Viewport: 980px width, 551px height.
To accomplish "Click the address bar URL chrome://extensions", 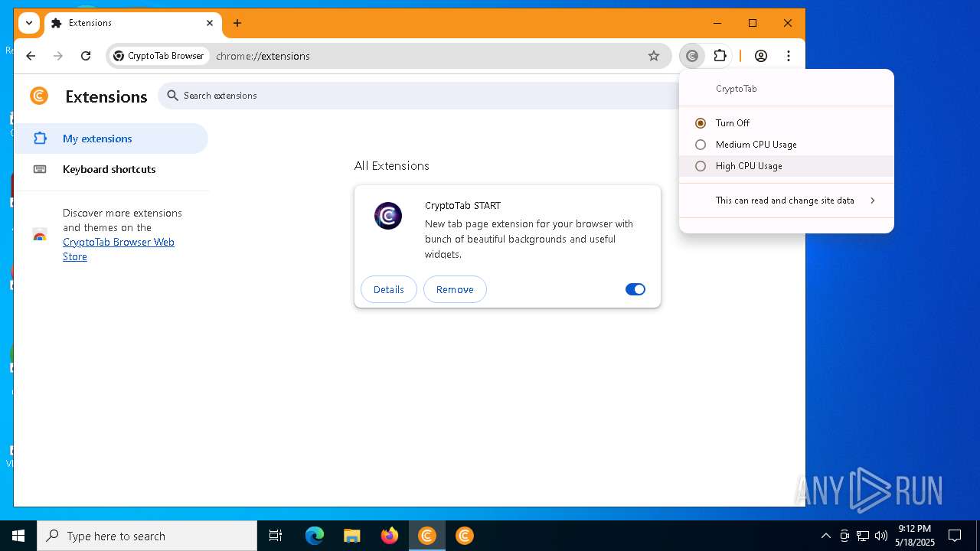I will tap(263, 56).
